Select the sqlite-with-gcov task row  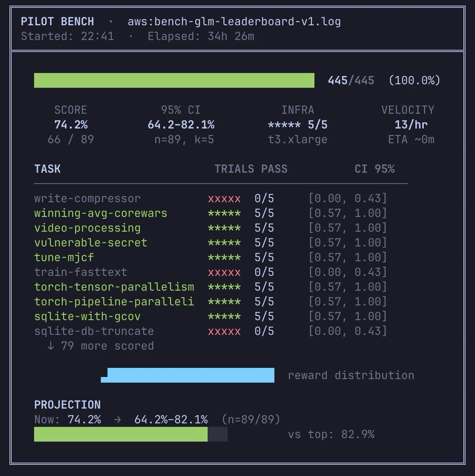(211, 316)
